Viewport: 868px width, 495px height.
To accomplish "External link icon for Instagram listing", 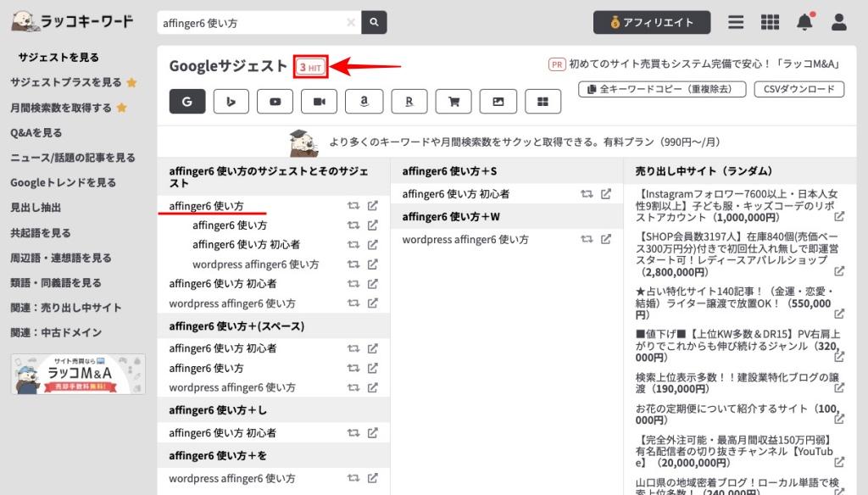I will (x=839, y=216).
